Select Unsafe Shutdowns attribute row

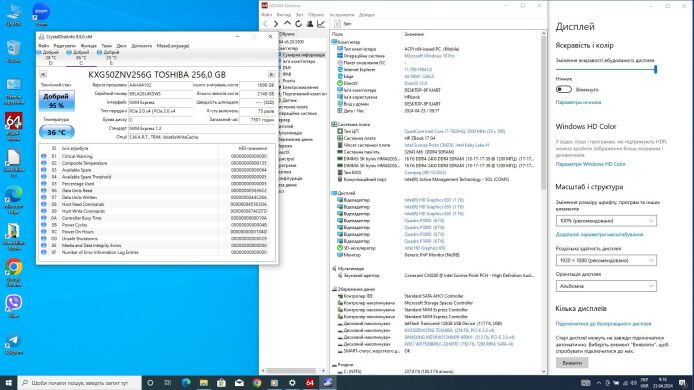[x=157, y=239]
